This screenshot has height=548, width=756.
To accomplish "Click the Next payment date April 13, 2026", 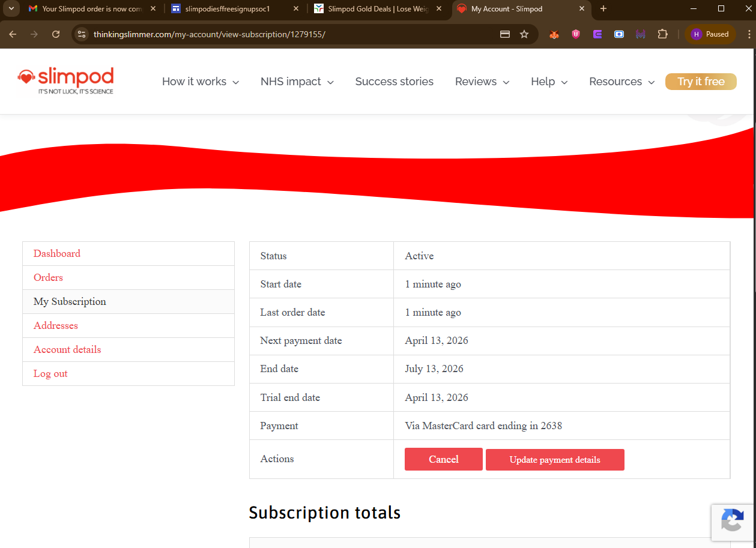I will coord(437,340).
